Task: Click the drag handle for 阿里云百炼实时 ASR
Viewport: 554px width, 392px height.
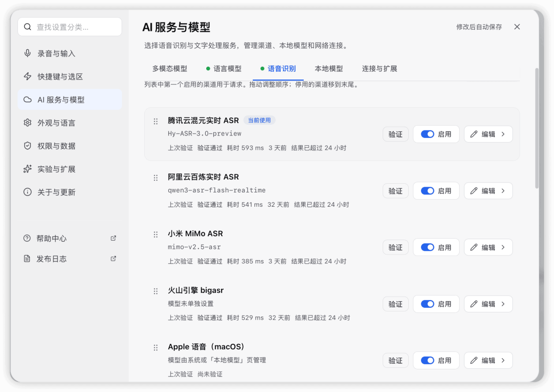Action: click(x=155, y=178)
